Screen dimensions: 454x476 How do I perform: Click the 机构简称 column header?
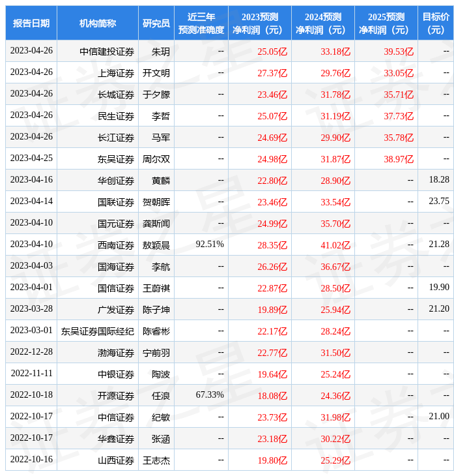point(98,23)
